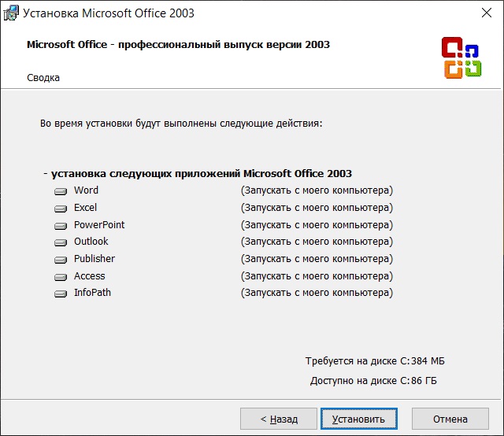Select the Outlook application entry
The image size is (504, 436).
[91, 242]
